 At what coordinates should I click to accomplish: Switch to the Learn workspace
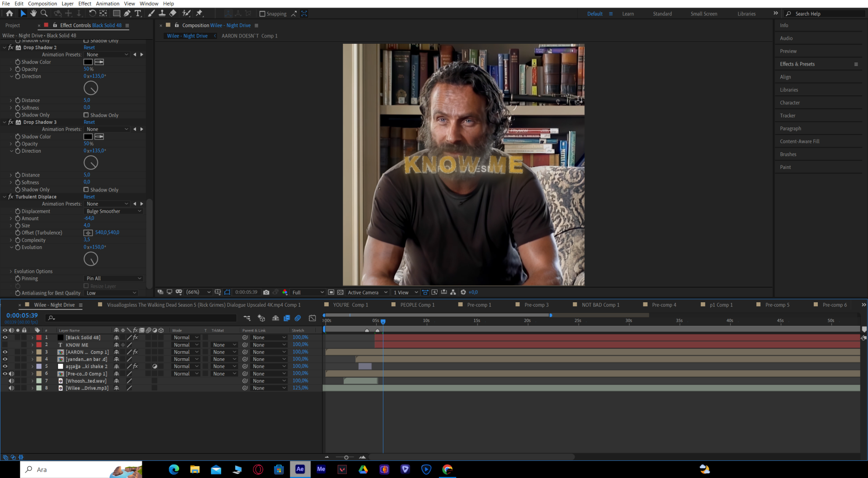628,14
